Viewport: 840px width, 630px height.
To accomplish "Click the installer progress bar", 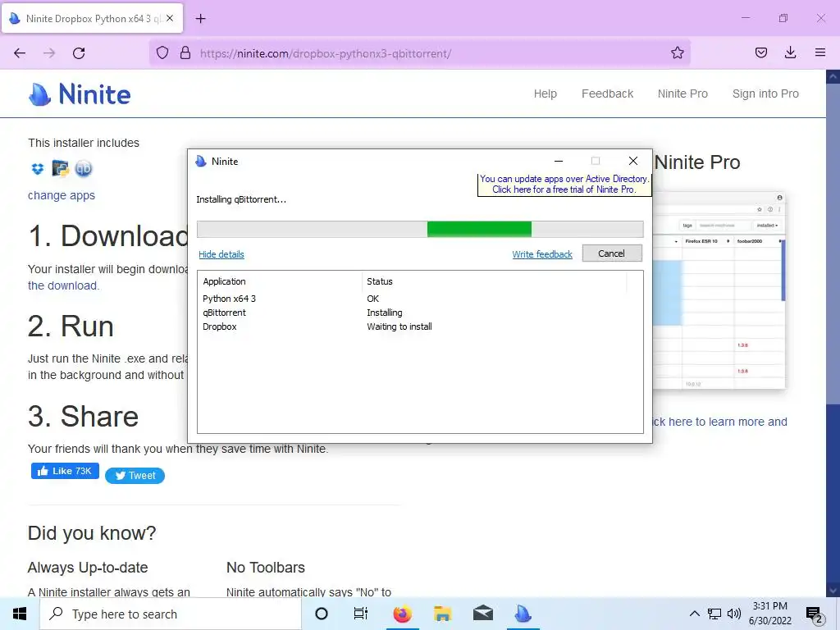I will [420, 230].
